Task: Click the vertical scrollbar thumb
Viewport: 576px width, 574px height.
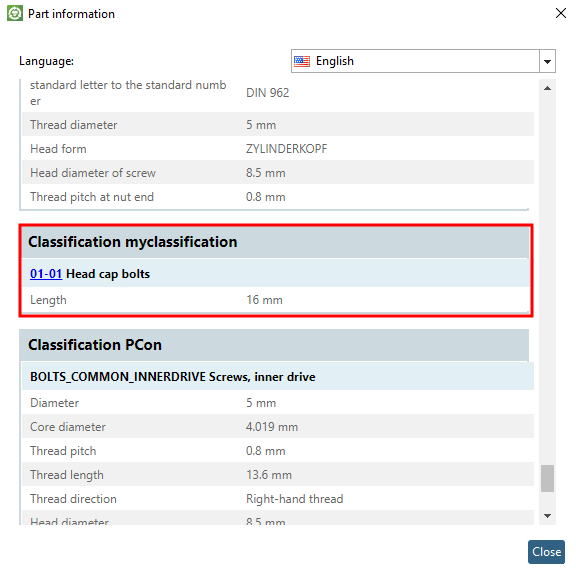Action: [x=547, y=478]
